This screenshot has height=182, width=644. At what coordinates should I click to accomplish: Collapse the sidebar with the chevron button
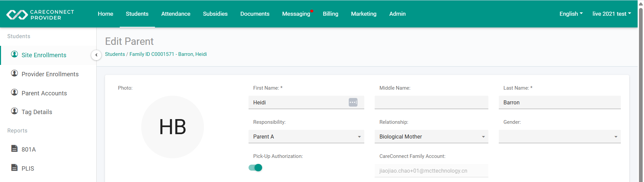(96, 55)
